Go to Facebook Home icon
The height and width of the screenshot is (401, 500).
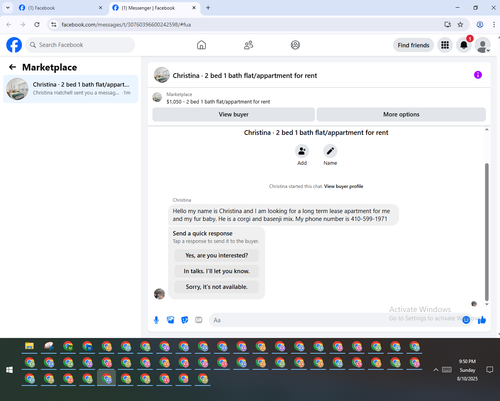pyautogui.click(x=201, y=45)
